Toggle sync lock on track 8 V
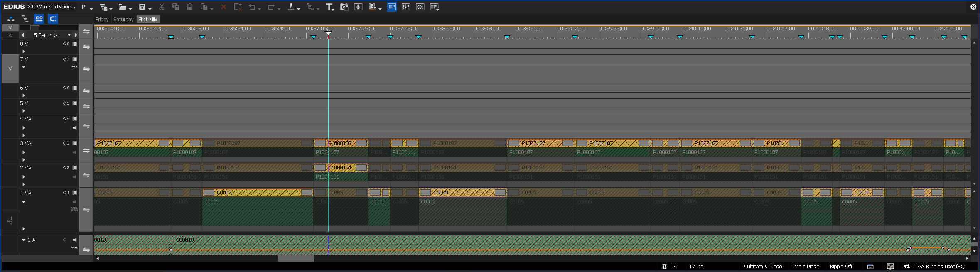The height and width of the screenshot is (272, 980). click(x=86, y=47)
